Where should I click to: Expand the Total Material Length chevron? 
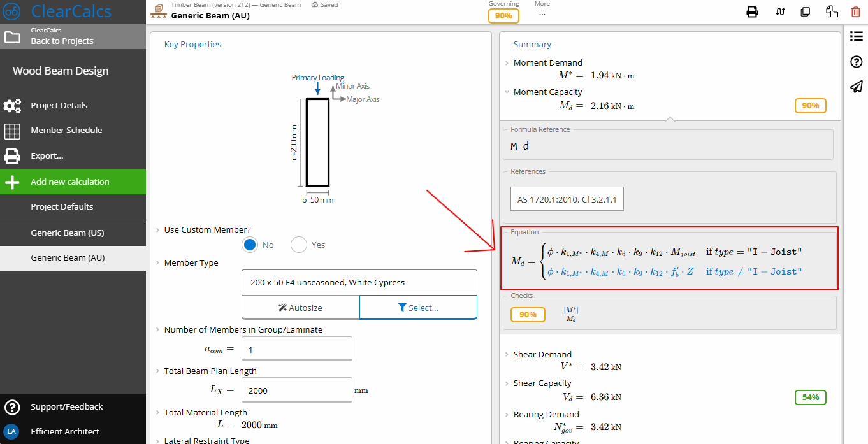click(157, 412)
